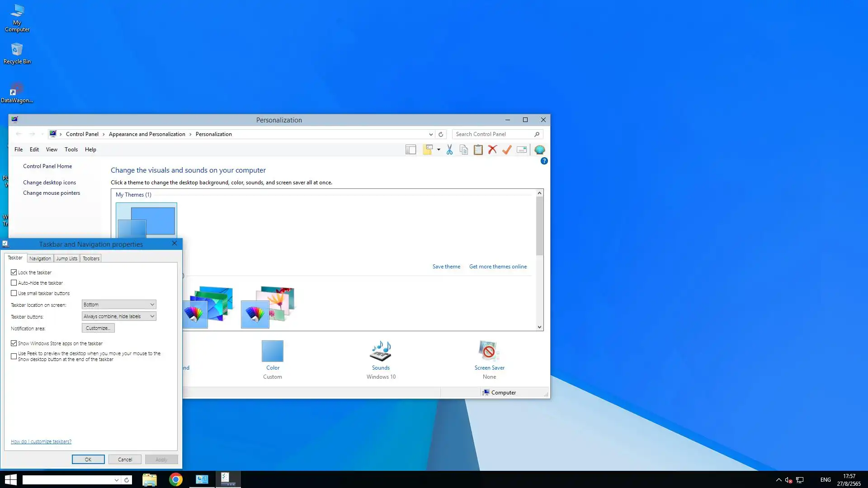Open the Tools menu
Screen dimensions: 868x488
71,150
